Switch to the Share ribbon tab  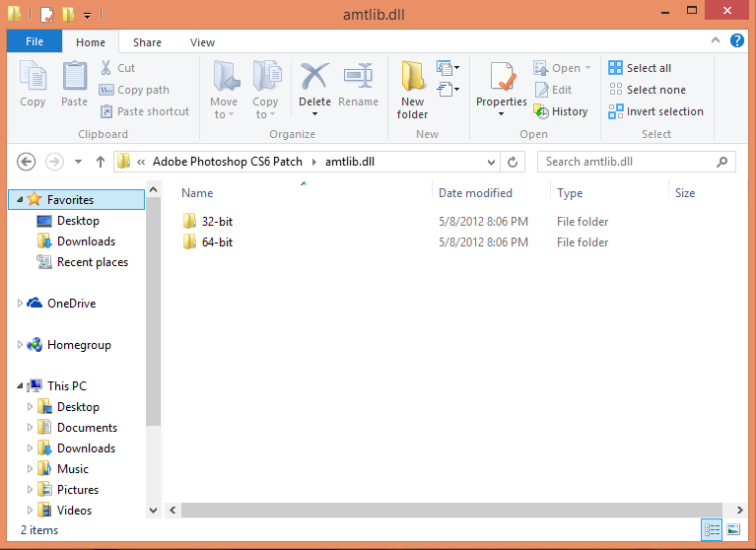pyautogui.click(x=147, y=42)
